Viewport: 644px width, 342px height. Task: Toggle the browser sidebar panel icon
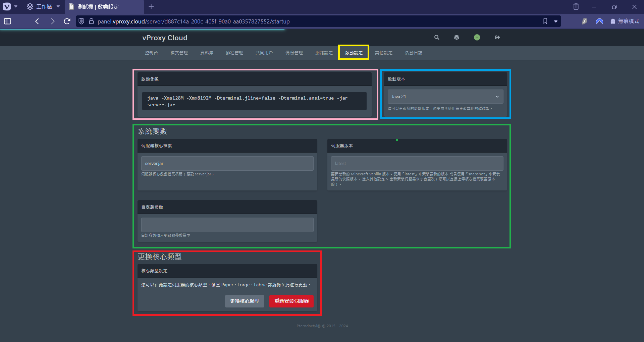pos(8,21)
